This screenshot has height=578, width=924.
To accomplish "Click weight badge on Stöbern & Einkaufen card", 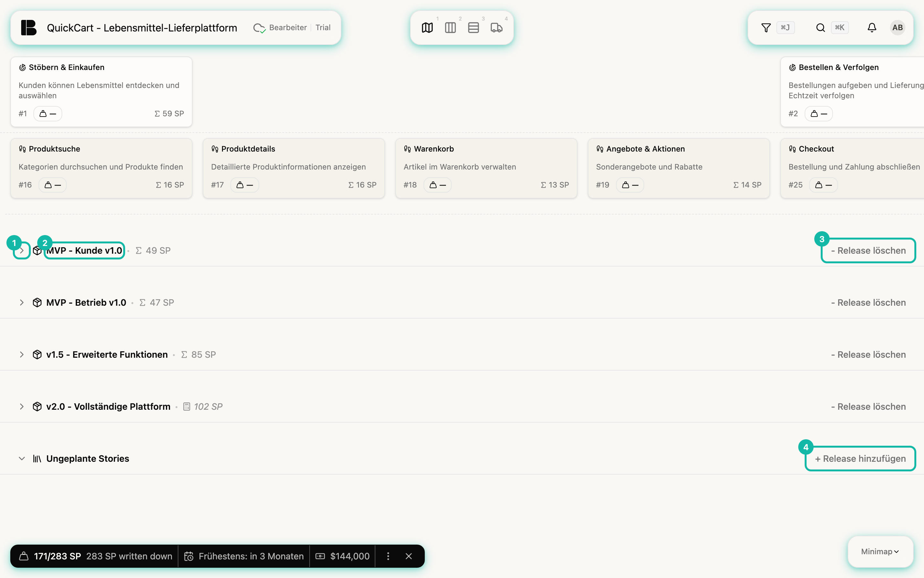I will pos(48,114).
